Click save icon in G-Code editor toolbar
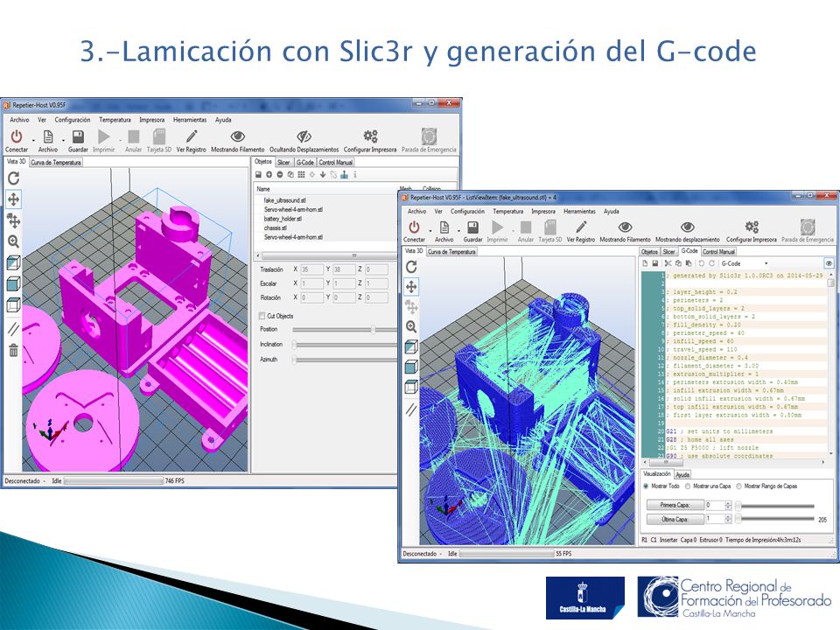The image size is (840, 630). [654, 263]
